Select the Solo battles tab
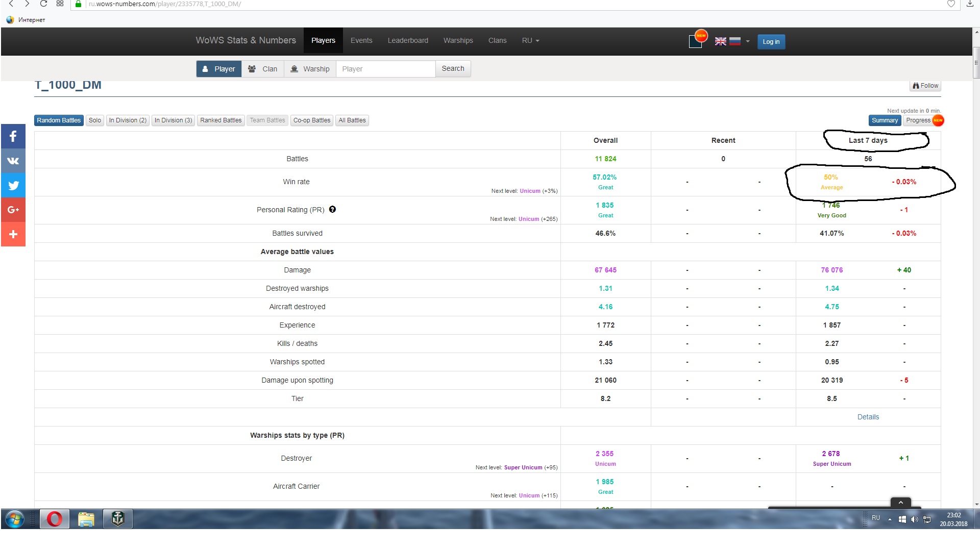Image resolution: width=980 pixels, height=551 pixels. click(95, 120)
